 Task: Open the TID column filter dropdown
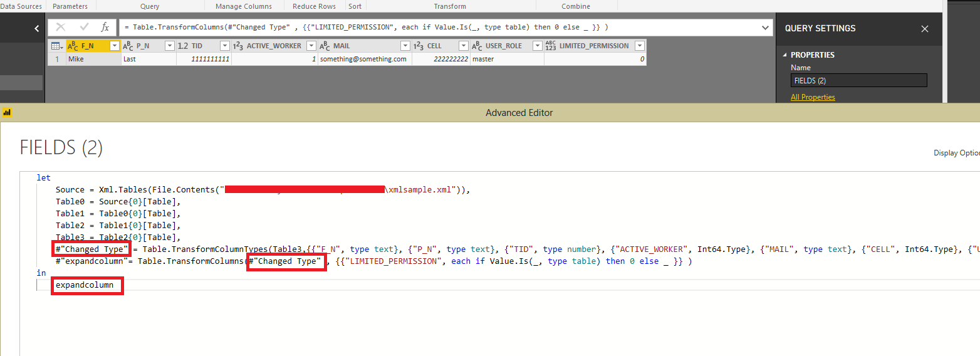click(225, 46)
